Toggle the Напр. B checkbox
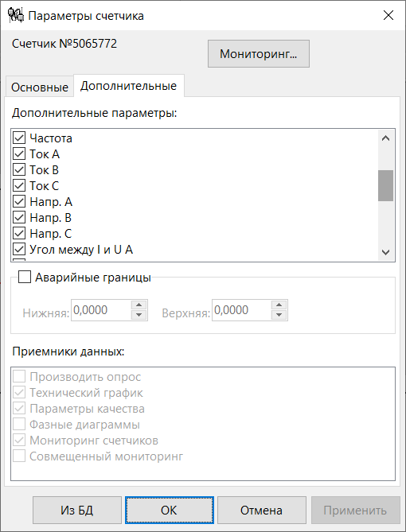 click(x=19, y=218)
